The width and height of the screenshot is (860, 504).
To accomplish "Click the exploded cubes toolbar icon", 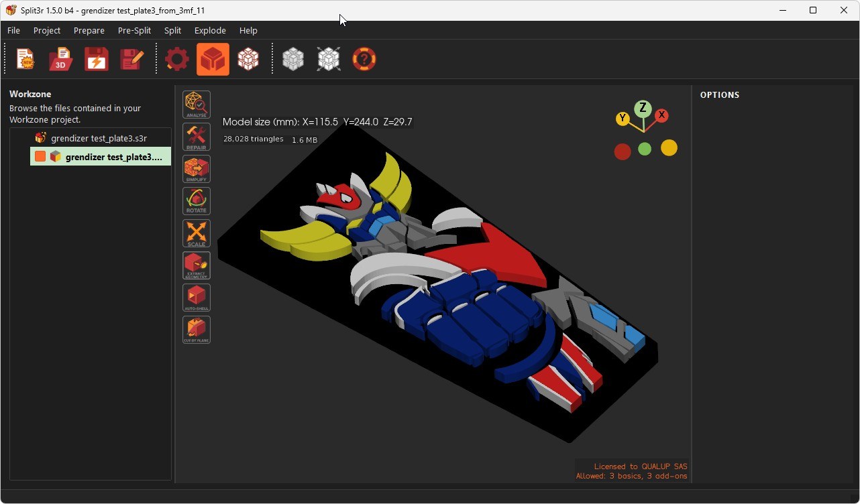I will coord(329,60).
